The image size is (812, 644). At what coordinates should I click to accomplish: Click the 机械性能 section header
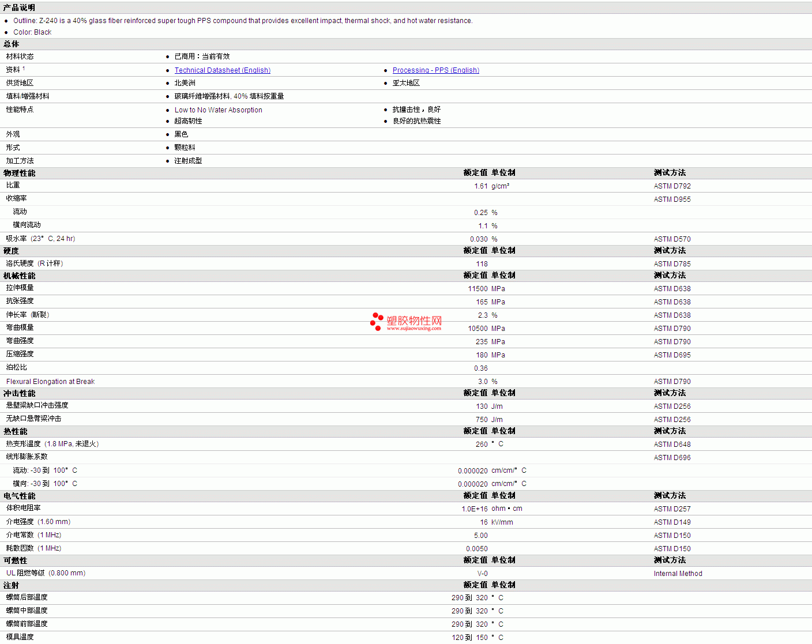tap(19, 276)
